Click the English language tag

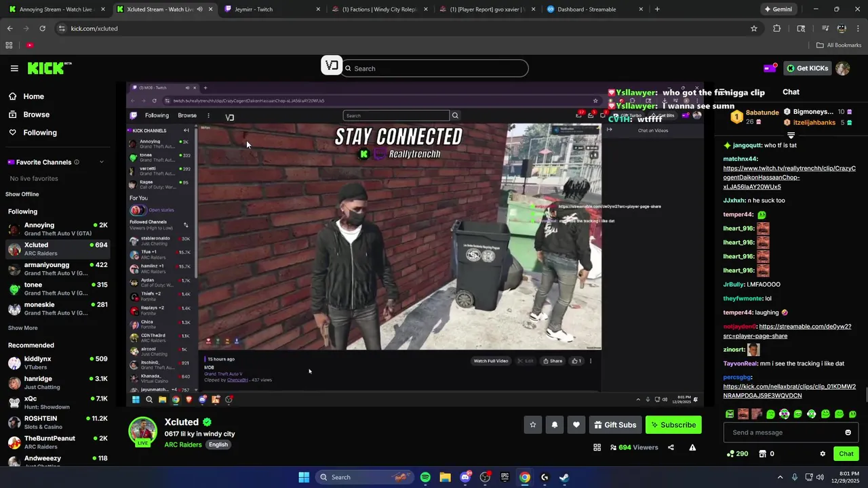218,445
